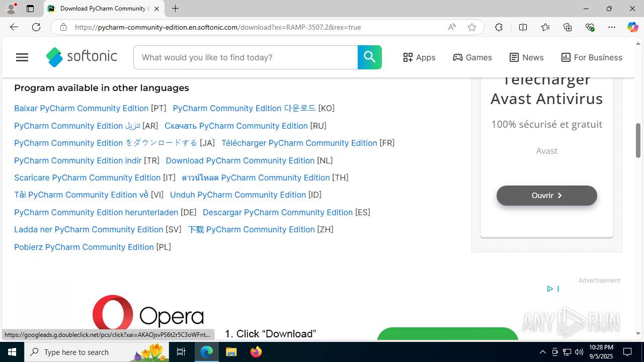644x362 pixels.
Task: Open Read aloud in address bar
Action: coord(452,27)
